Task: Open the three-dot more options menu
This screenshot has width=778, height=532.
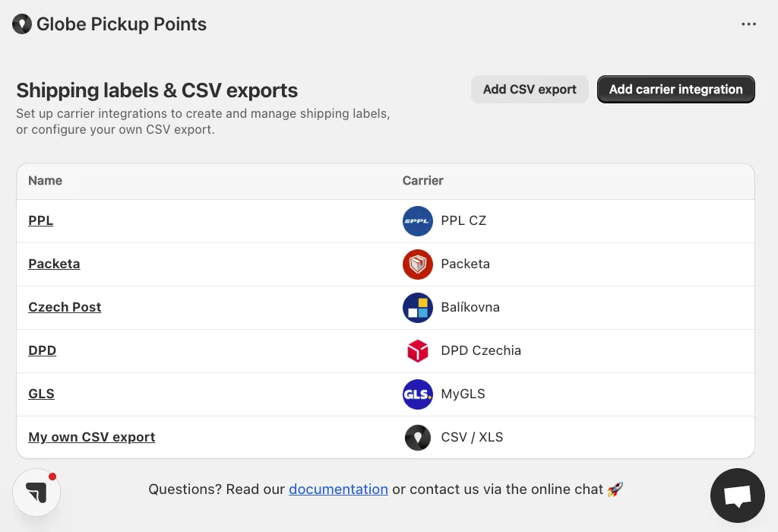Action: click(748, 24)
